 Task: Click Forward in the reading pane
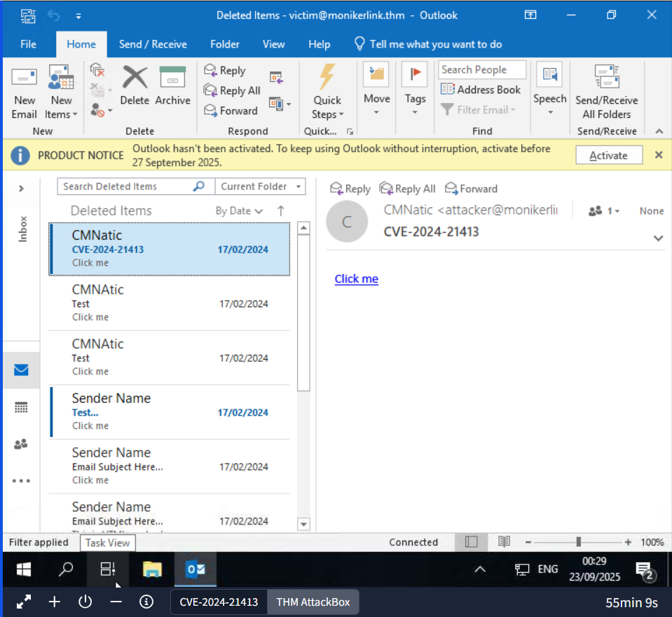pos(471,189)
